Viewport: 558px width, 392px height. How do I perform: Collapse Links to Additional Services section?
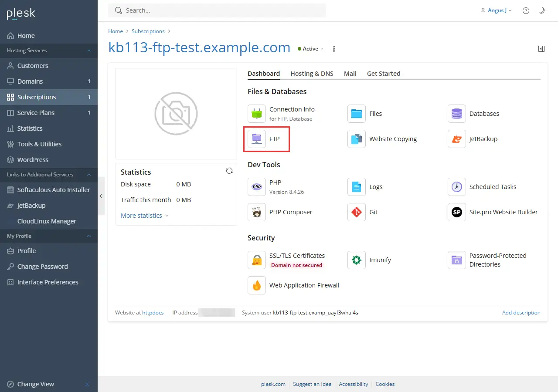pyautogui.click(x=89, y=175)
